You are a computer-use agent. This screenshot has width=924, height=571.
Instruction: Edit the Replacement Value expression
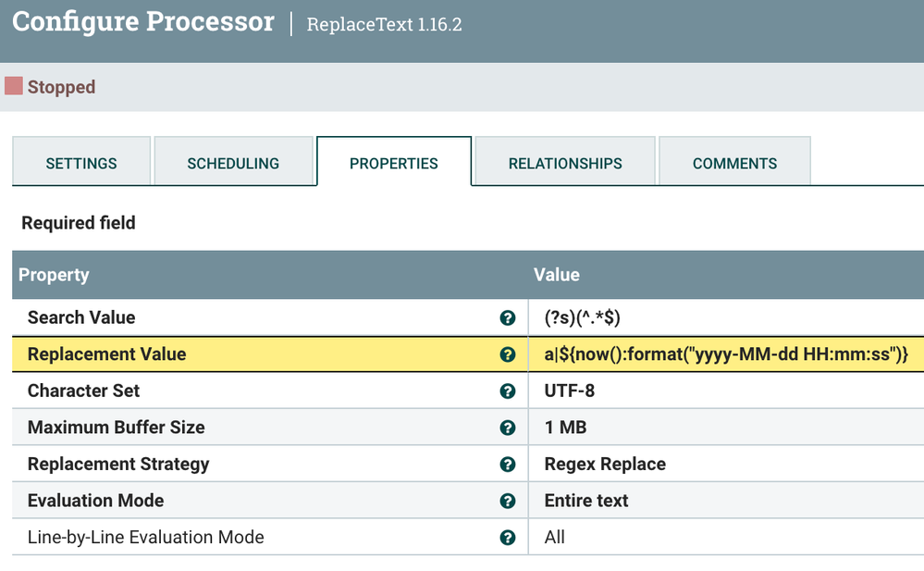pos(726,354)
